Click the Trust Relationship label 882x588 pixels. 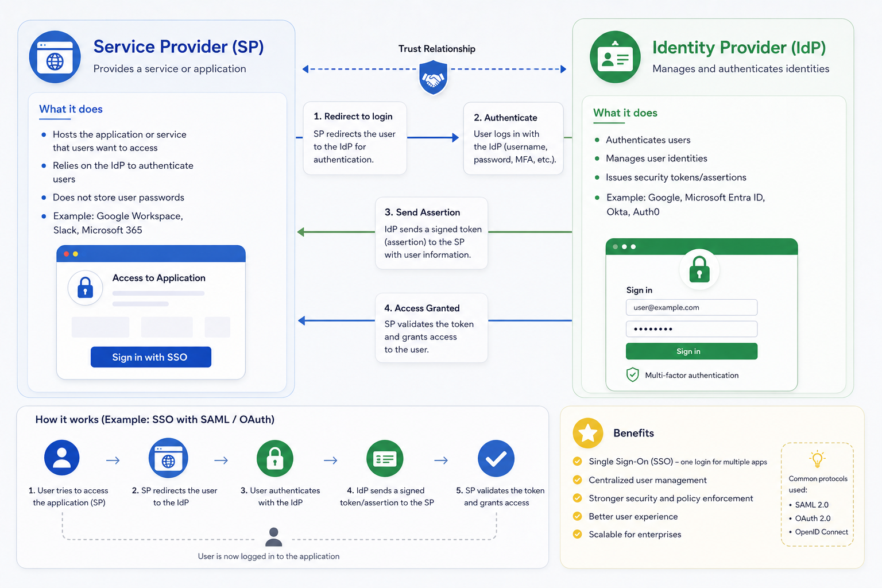pyautogui.click(x=437, y=49)
